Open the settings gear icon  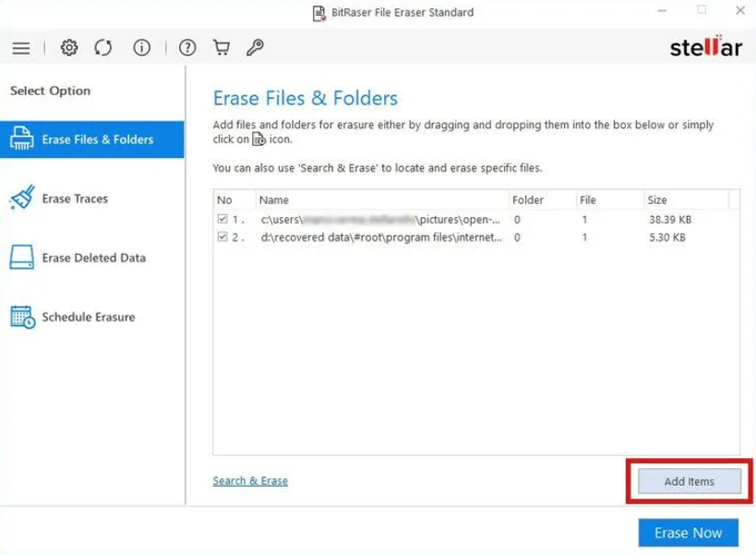(69, 48)
